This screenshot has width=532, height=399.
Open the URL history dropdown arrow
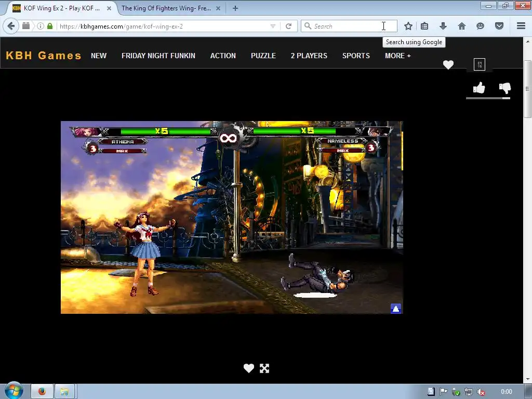[272, 26]
